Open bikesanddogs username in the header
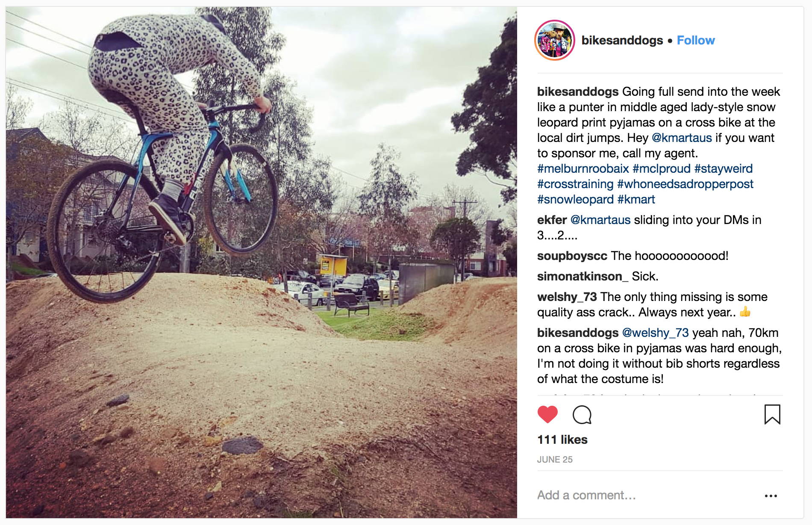 tap(622, 40)
